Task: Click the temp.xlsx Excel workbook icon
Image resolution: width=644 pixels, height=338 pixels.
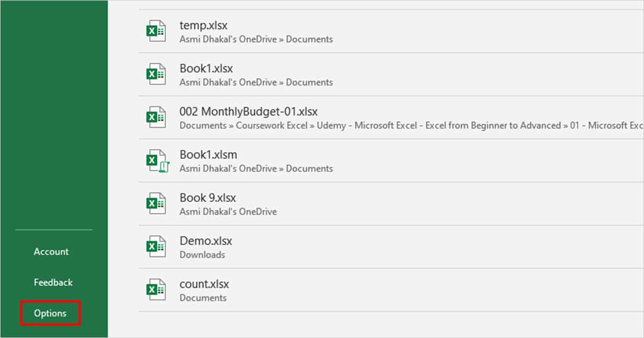Action: pyautogui.click(x=156, y=30)
